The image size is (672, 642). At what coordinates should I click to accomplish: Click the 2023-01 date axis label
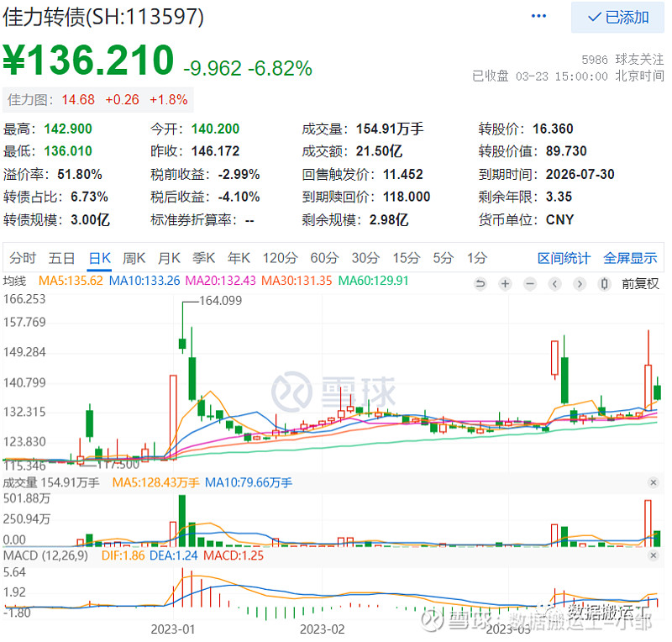[173, 629]
